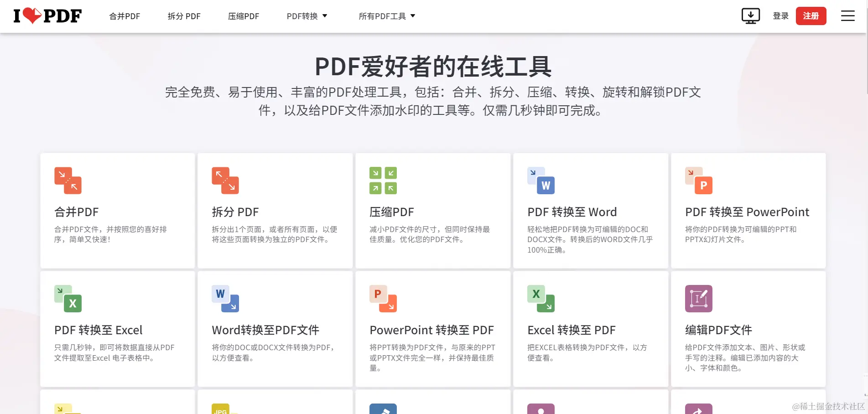Click the PowerPoint 转换至 PDF icon

pyautogui.click(x=383, y=299)
